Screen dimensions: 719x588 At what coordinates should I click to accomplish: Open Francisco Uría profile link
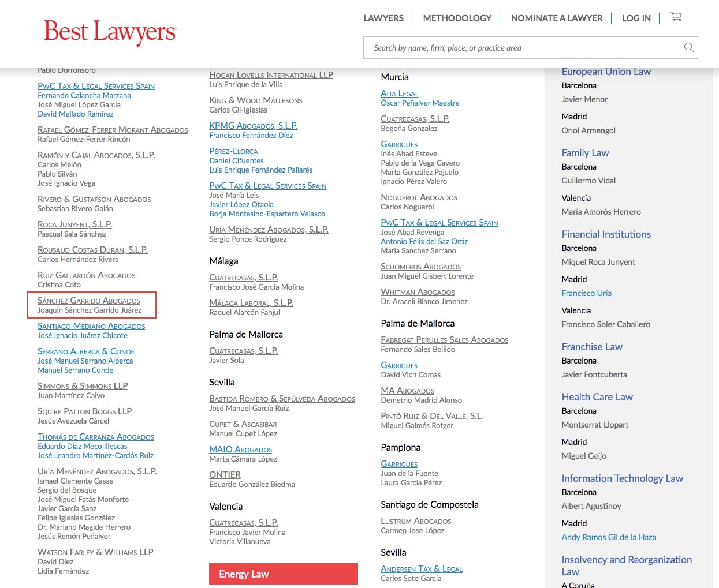tap(587, 293)
